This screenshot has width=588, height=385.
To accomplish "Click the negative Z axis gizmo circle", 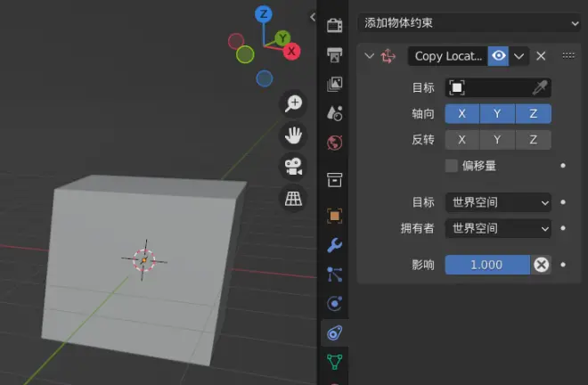I will click(x=265, y=78).
